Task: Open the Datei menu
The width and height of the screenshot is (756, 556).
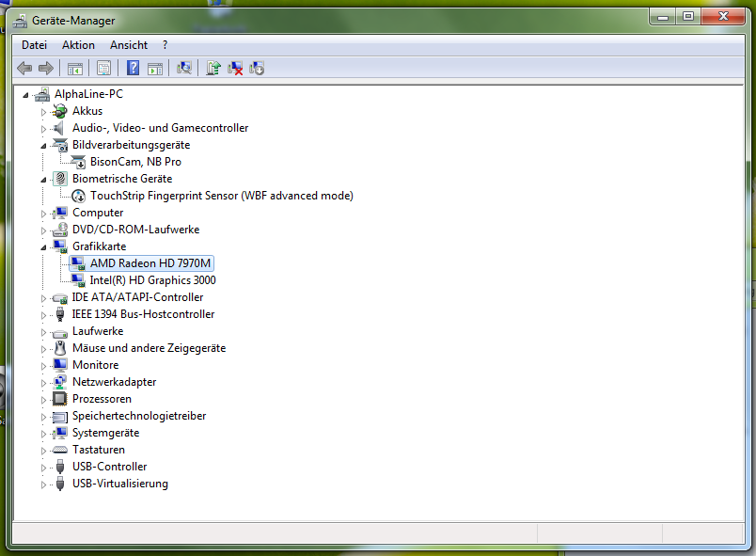Action: click(x=34, y=45)
